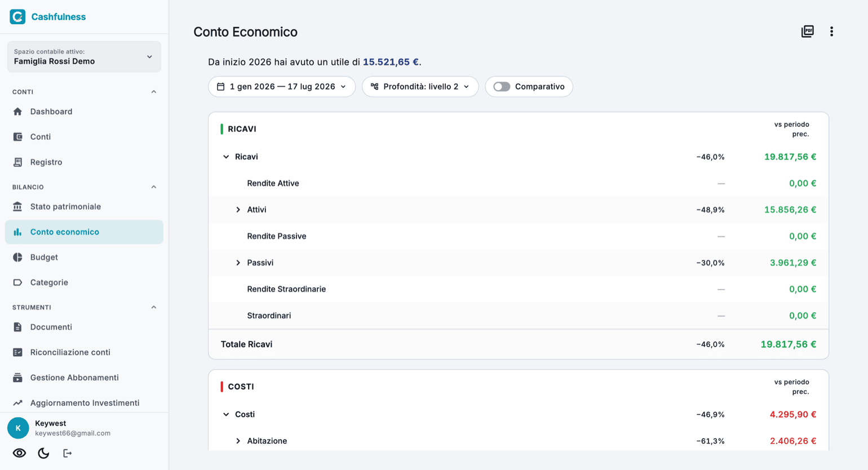
Task: Click the Conti wallet icon
Action: coord(17,137)
